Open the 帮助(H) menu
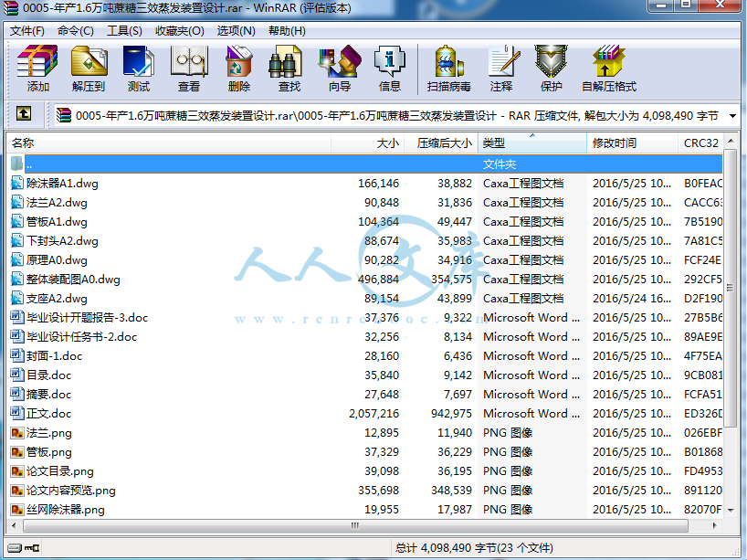 287,31
